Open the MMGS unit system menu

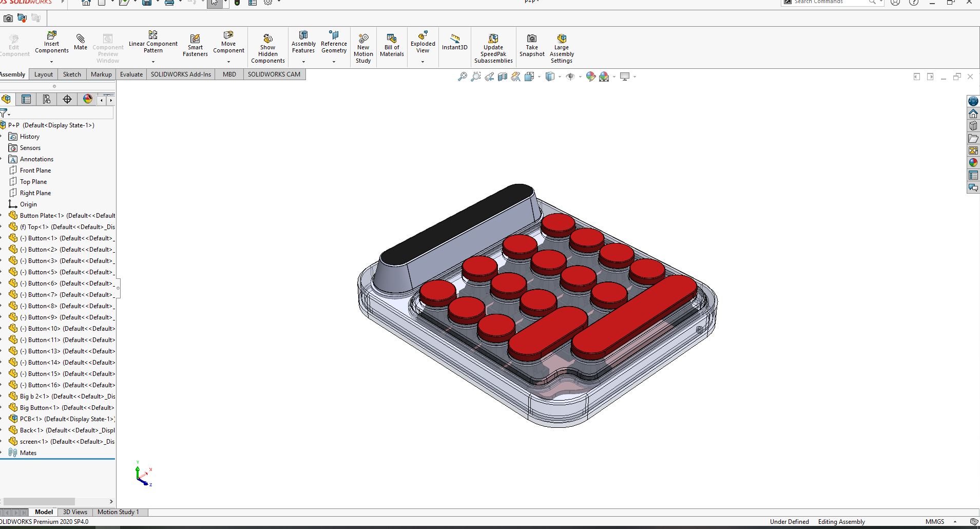tap(940, 521)
